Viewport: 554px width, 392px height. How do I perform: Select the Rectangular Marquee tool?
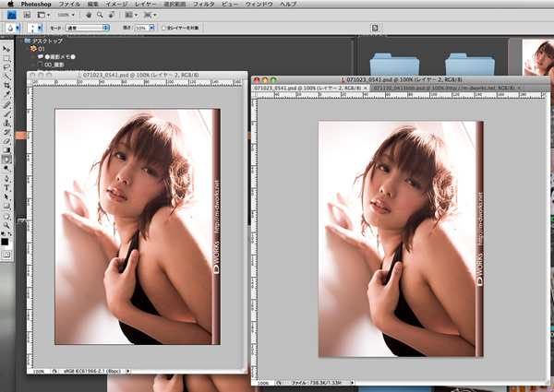(6, 58)
